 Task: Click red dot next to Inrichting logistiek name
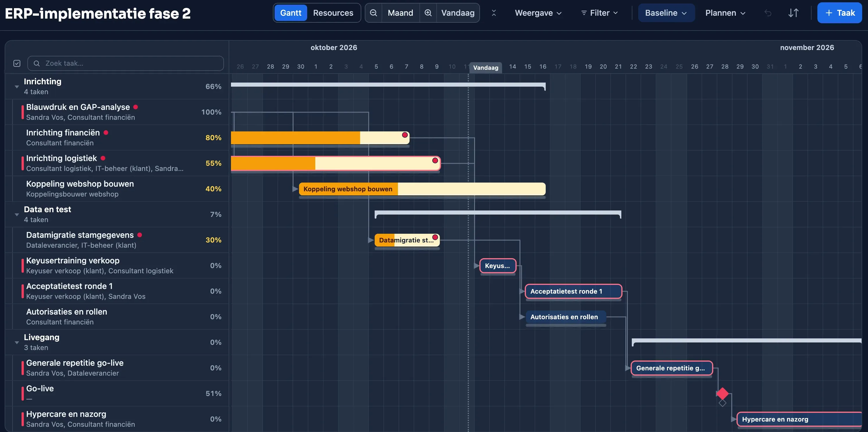coord(103,158)
